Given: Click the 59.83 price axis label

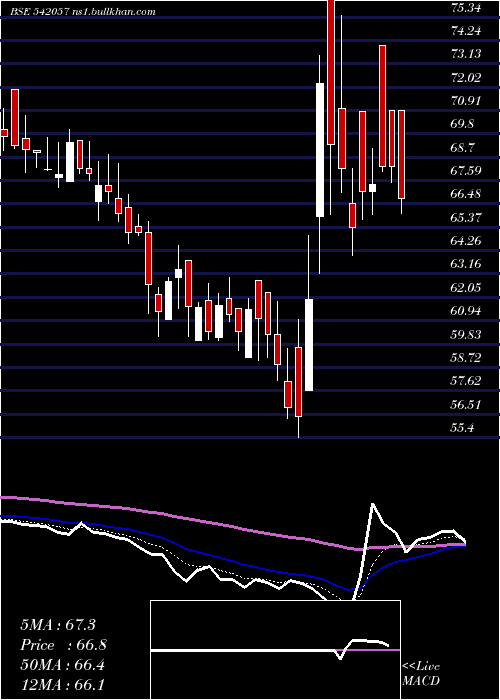Looking at the screenshot, I should [466, 335].
